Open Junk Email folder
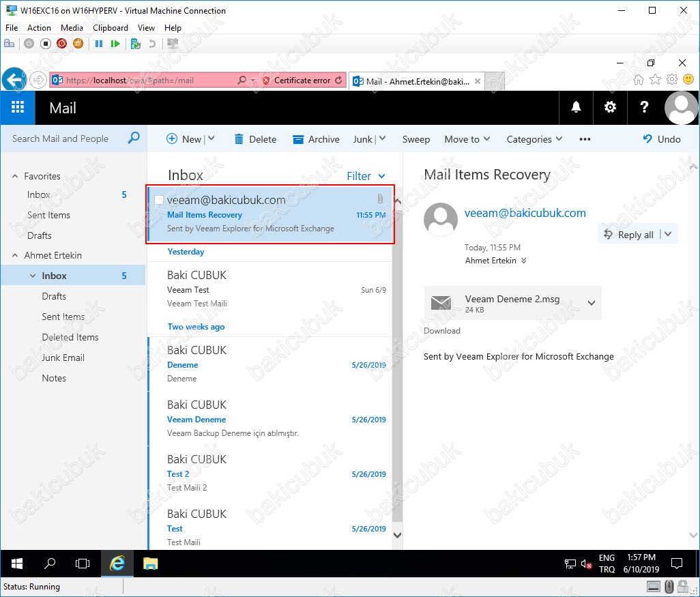Screen dimensions: 700x597 click(x=63, y=358)
